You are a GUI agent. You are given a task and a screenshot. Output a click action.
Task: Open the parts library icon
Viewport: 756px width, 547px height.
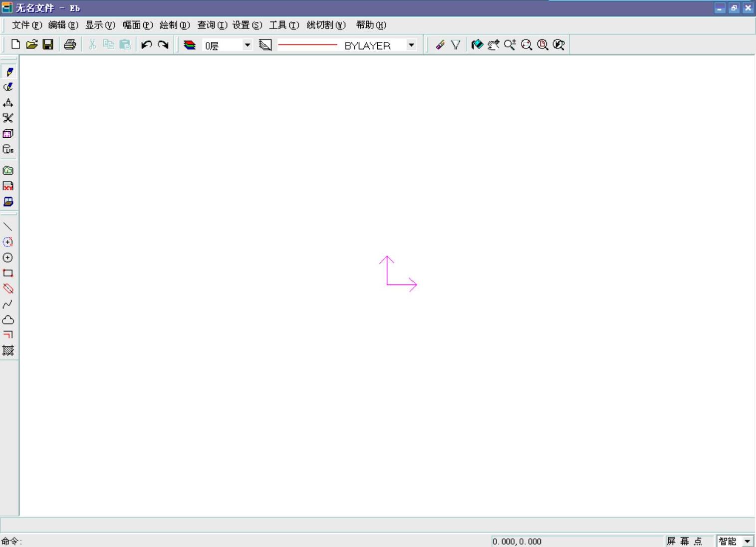coord(8,149)
